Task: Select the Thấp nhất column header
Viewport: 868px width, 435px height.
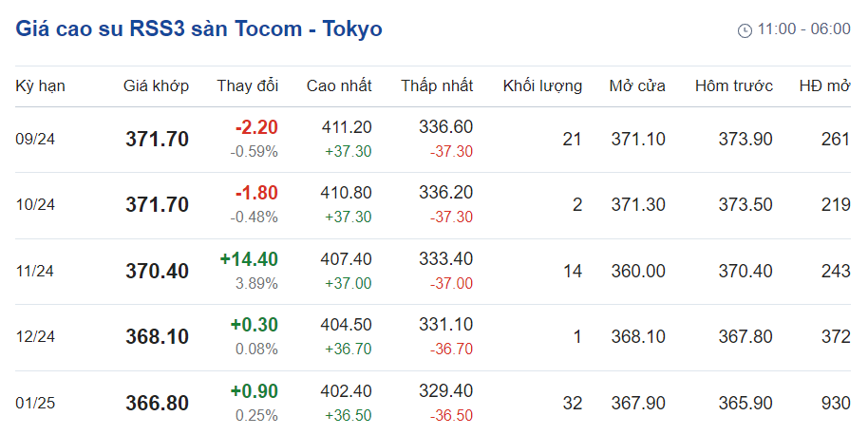Action: coord(437,86)
